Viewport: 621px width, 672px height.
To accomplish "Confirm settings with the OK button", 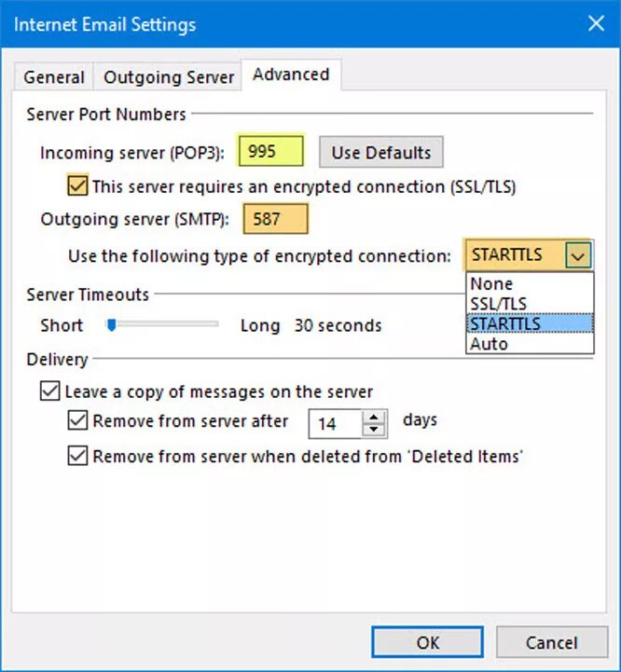I will pyautogui.click(x=427, y=642).
